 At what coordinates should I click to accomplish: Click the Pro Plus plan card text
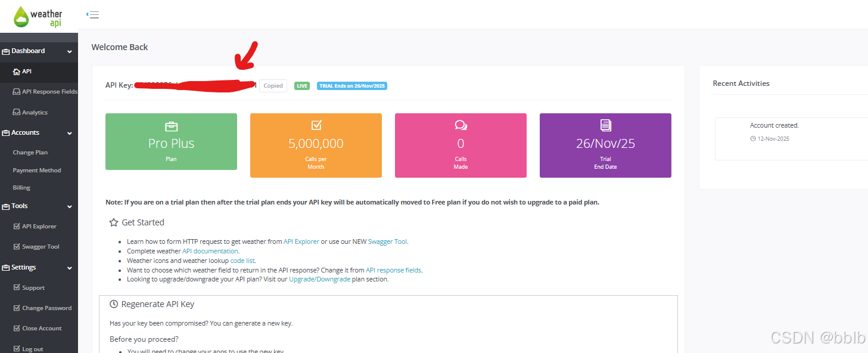tap(171, 144)
